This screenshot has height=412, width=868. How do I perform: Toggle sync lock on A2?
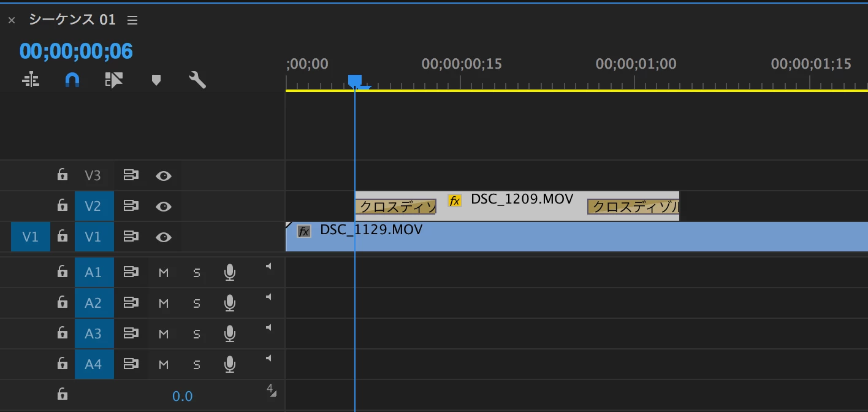coord(131,303)
